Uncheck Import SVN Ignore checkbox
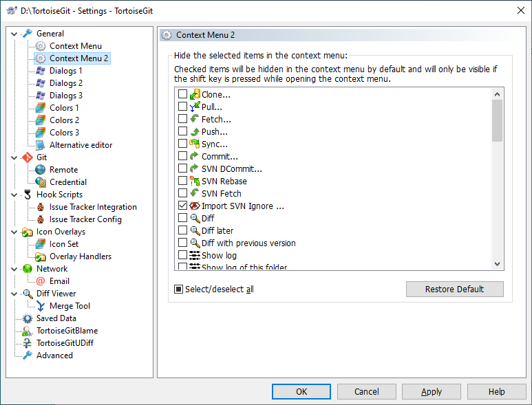 [182, 206]
